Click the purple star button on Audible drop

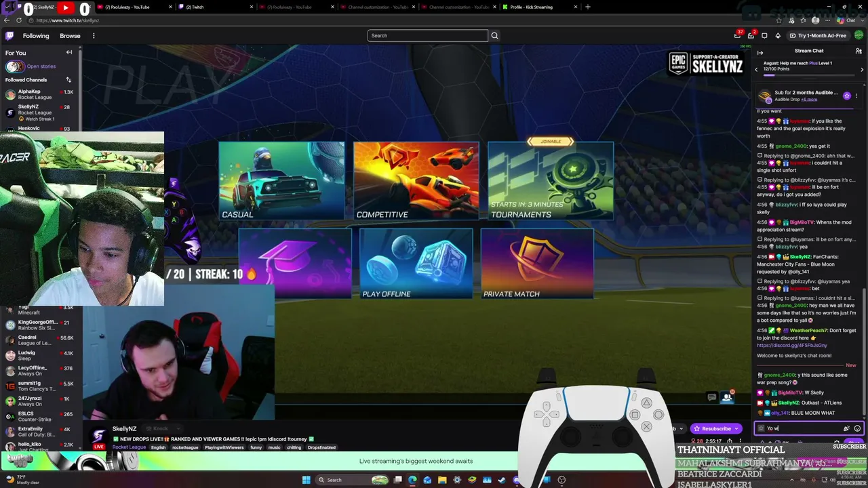[x=847, y=96]
